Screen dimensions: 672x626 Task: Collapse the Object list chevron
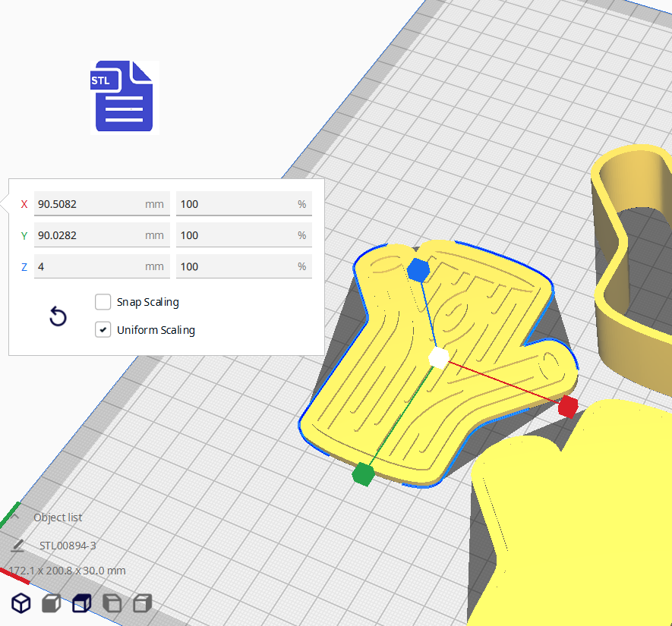15,517
